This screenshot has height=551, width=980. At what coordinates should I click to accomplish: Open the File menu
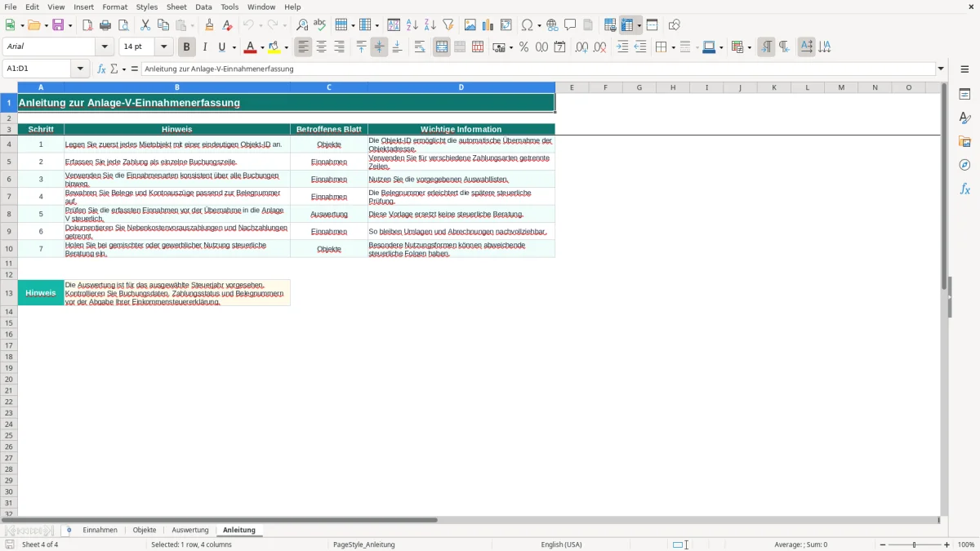[x=11, y=7]
